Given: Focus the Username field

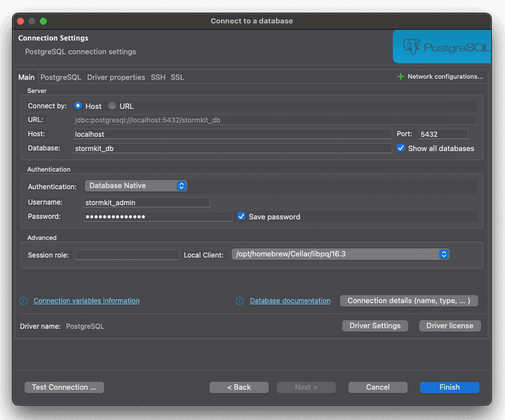Looking at the screenshot, I should [147, 203].
